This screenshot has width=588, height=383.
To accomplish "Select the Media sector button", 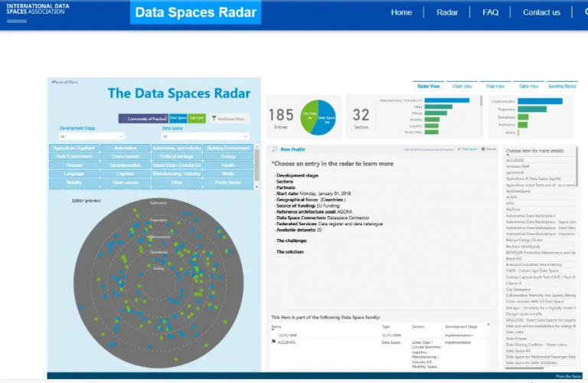I will click(x=228, y=174).
